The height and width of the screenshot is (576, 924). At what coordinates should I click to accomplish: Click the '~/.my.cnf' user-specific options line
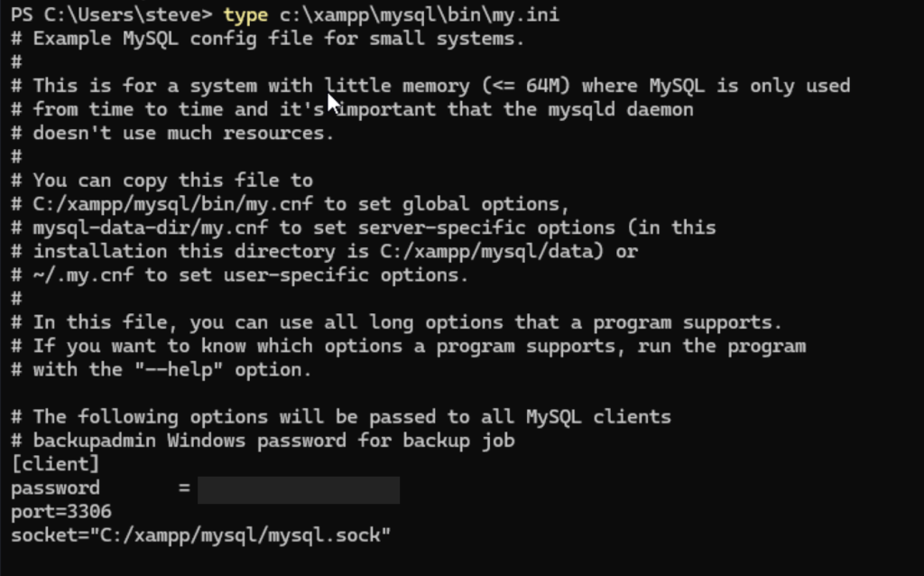coord(250,274)
